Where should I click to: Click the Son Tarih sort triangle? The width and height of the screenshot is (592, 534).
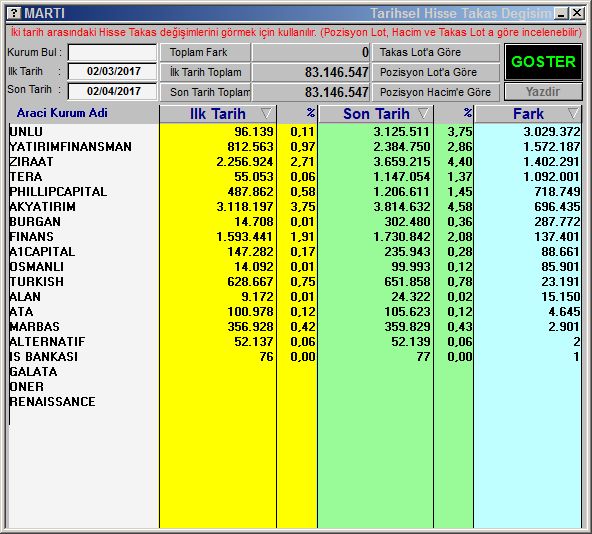[424, 113]
